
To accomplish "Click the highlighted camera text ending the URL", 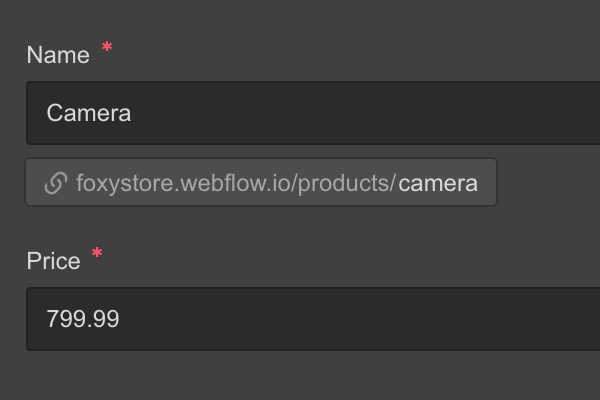I will (438, 183).
